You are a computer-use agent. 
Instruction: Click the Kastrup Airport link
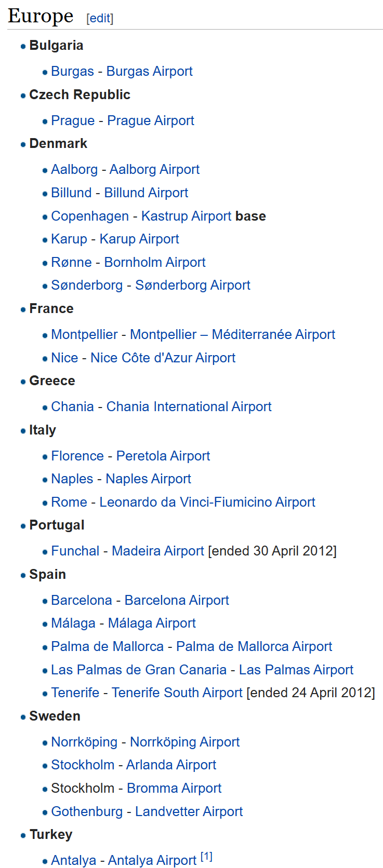[186, 216]
